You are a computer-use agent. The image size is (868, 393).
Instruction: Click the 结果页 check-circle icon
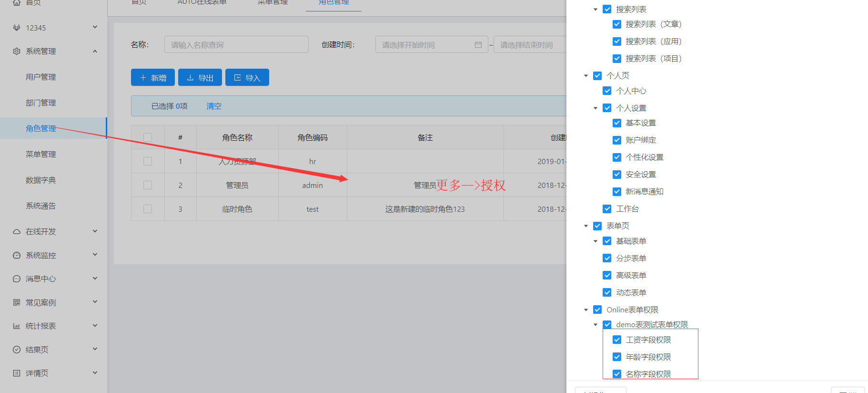[x=17, y=350]
